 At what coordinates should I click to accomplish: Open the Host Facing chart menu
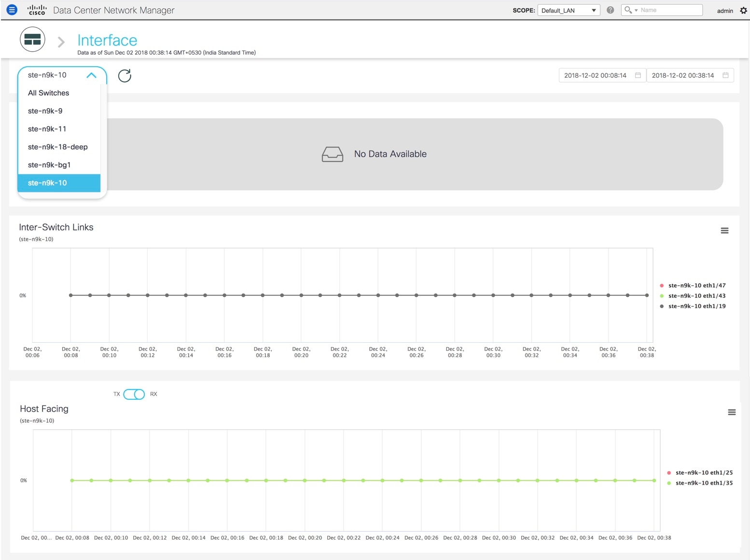click(x=732, y=412)
